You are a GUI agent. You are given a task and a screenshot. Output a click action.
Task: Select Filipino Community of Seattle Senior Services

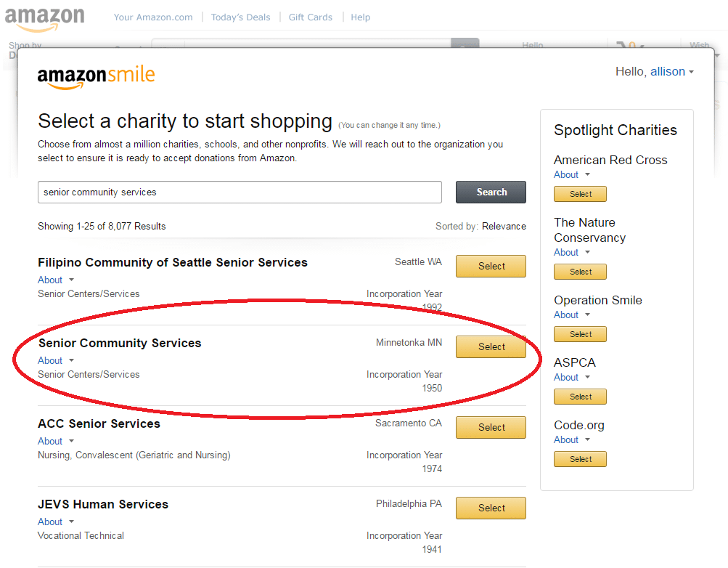(491, 267)
